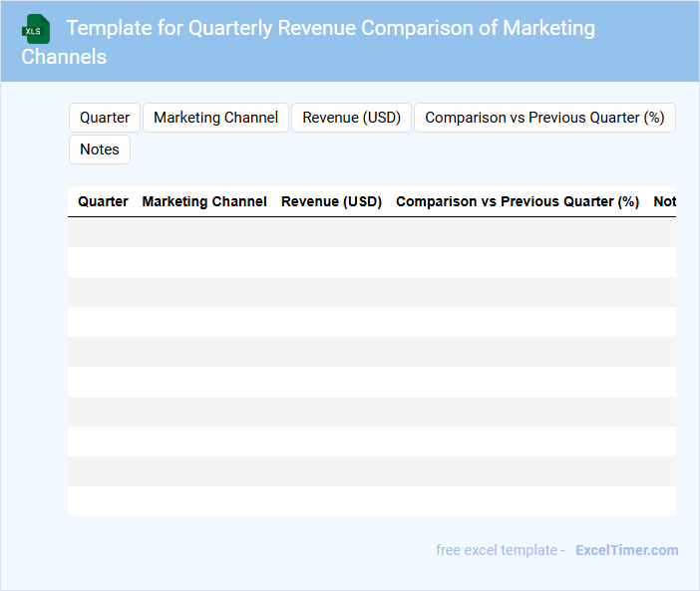The width and height of the screenshot is (700, 591).
Task: Click the Marketing Channel column header
Action: pyautogui.click(x=204, y=201)
